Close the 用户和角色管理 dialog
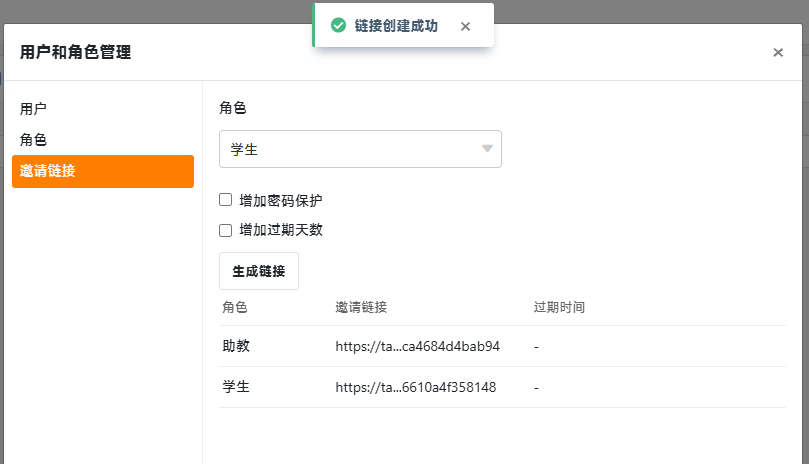 pyautogui.click(x=778, y=52)
